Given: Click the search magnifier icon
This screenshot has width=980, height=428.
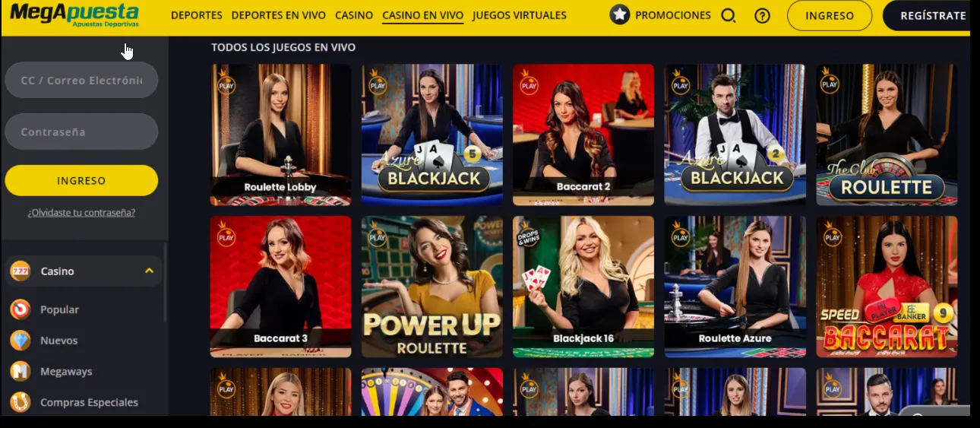Looking at the screenshot, I should tap(728, 15).
